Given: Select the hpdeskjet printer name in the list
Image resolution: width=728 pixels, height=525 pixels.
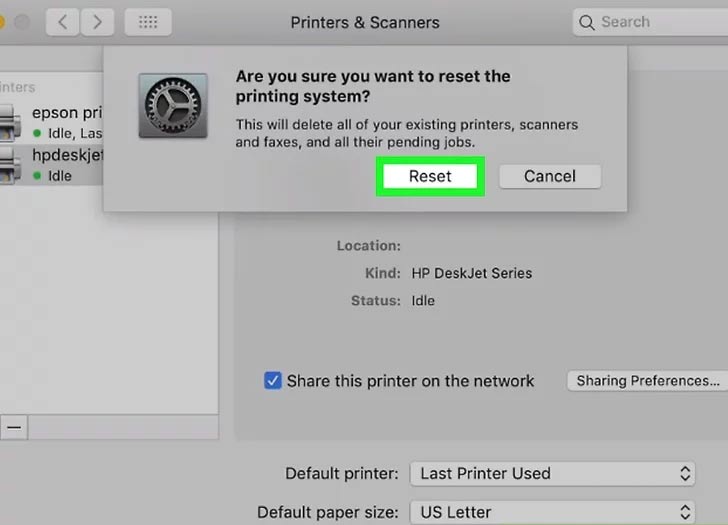Looking at the screenshot, I should coord(67,156).
